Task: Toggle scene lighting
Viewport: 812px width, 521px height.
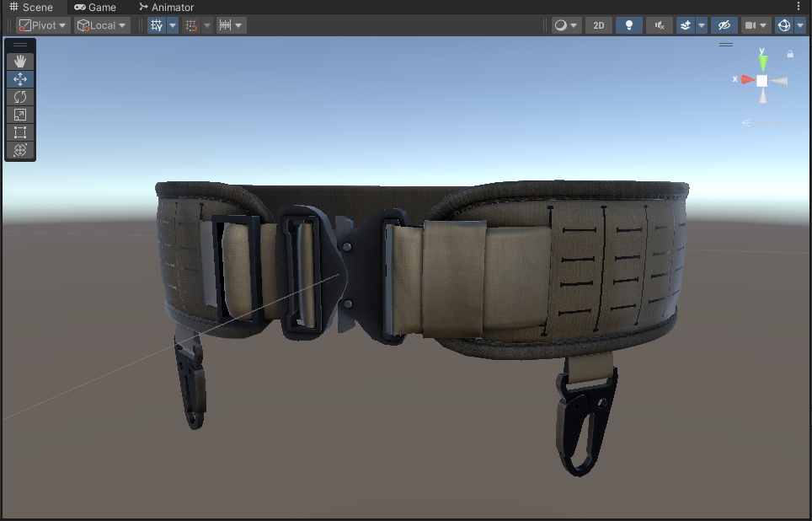Action: coord(628,24)
